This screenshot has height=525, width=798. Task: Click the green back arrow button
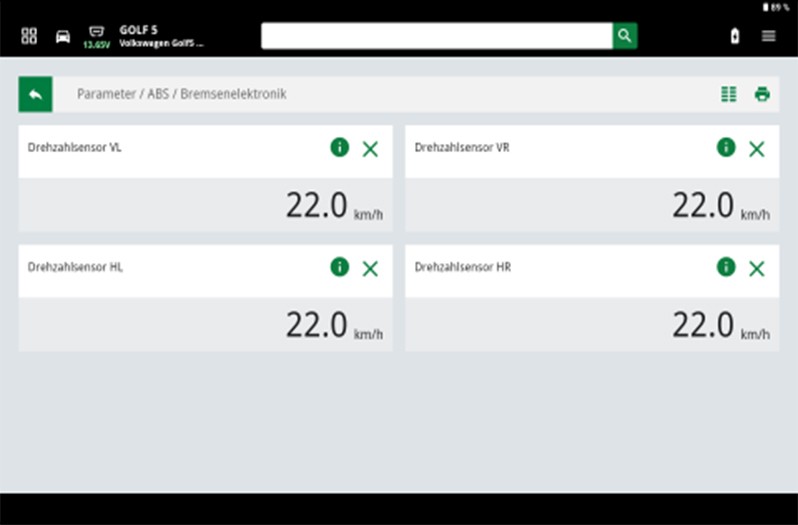point(35,94)
